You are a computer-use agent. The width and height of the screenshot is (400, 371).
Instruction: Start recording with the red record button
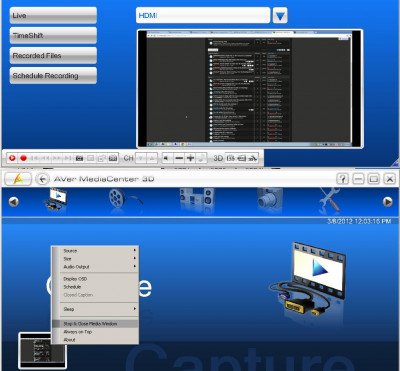tap(23, 158)
